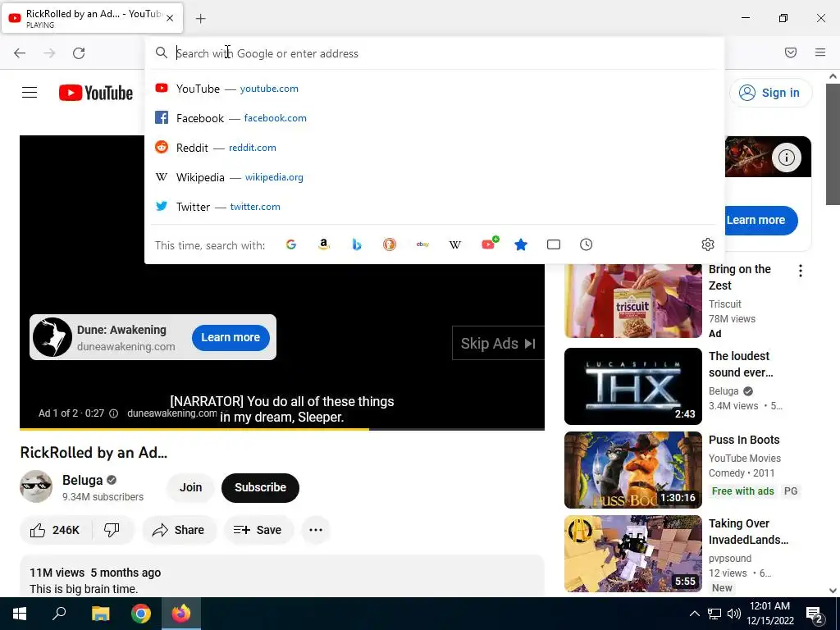Open duneawakening.com link at video bottom
Screen dimensions: 840x630
click(x=172, y=413)
